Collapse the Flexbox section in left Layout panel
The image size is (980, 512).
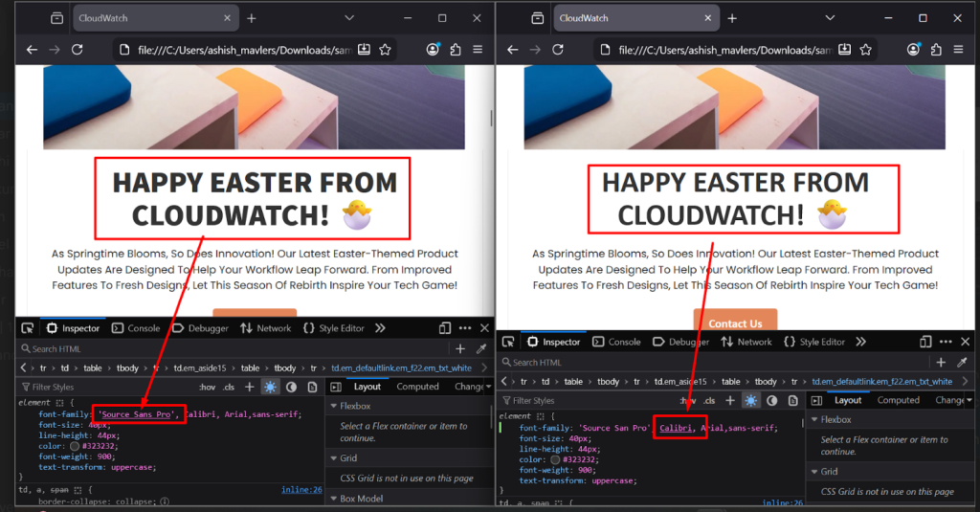click(x=334, y=407)
